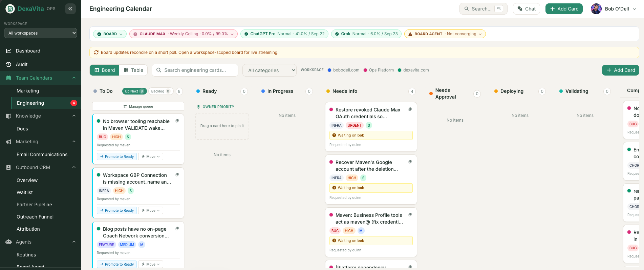Screen dimensions: 644x270
Task: Open the Docs page in sidebar
Action: coord(22,129)
